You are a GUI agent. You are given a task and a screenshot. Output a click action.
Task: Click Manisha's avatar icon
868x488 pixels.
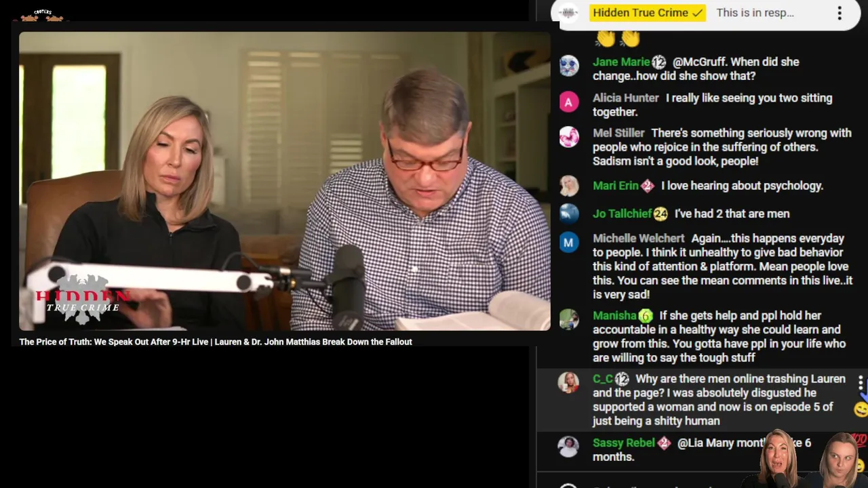point(569,319)
